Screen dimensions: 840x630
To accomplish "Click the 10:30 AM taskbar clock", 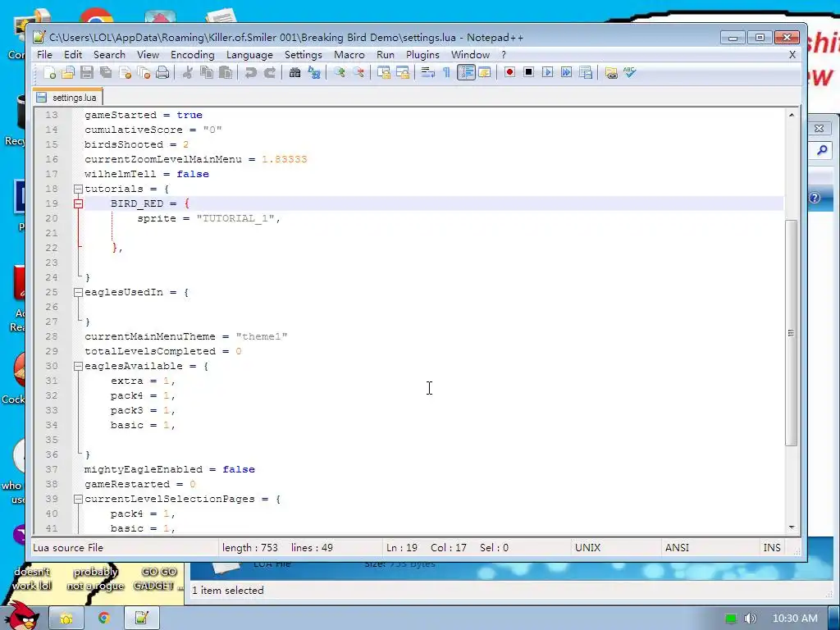I will [795, 619].
